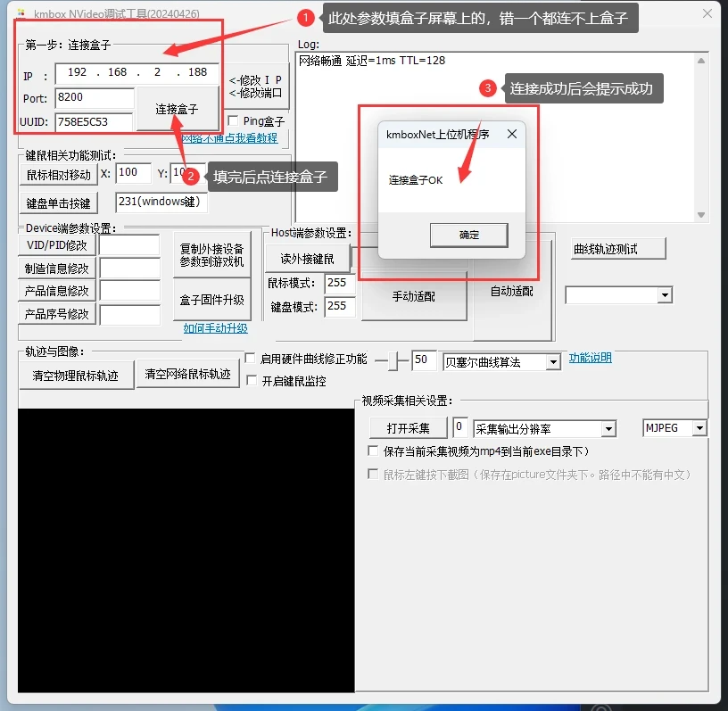Click the 清空网络鼠标轨迹 button
This screenshot has width=728, height=711.
187,375
